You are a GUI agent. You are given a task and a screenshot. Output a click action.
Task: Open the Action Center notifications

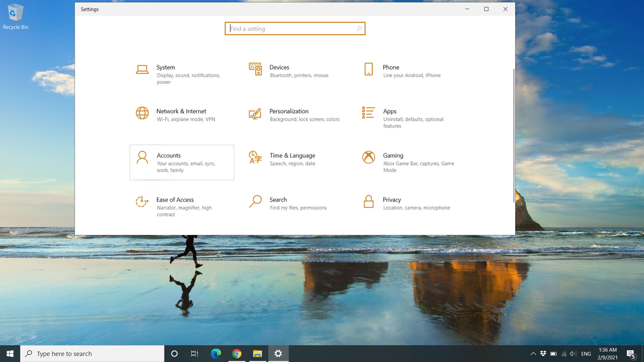(631, 353)
